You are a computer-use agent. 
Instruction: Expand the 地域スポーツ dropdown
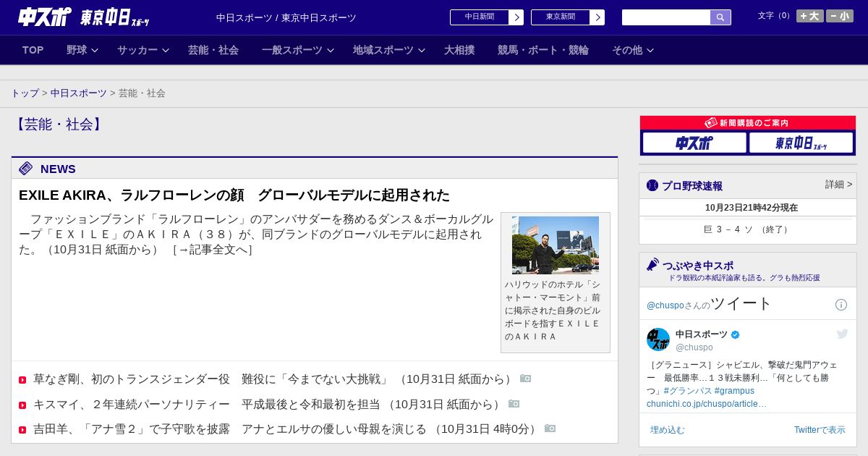pos(389,50)
